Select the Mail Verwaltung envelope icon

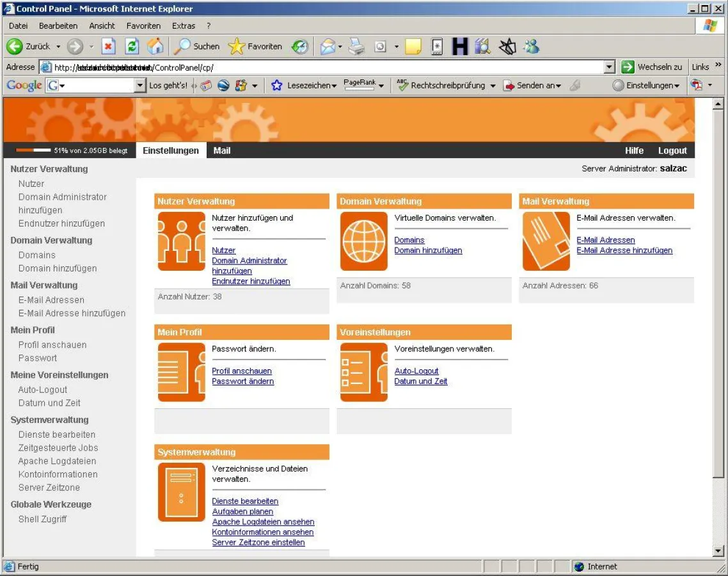point(546,241)
